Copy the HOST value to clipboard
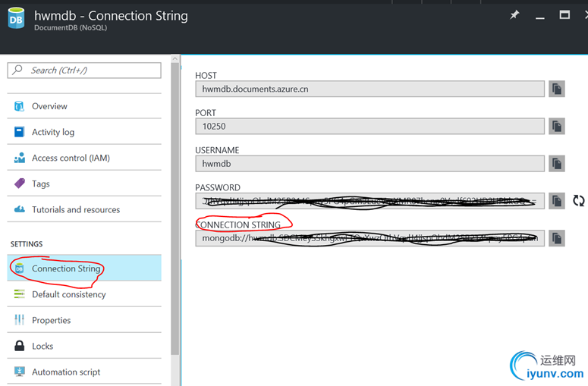The width and height of the screenshot is (588, 386). 556,89
